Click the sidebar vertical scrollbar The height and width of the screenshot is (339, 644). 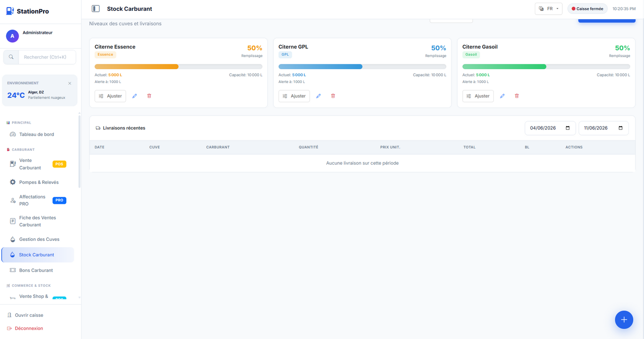(x=79, y=152)
